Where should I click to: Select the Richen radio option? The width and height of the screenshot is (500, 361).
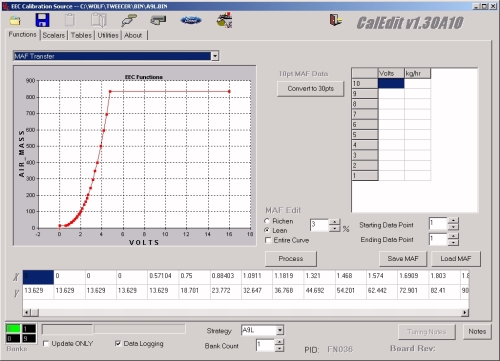(x=267, y=221)
